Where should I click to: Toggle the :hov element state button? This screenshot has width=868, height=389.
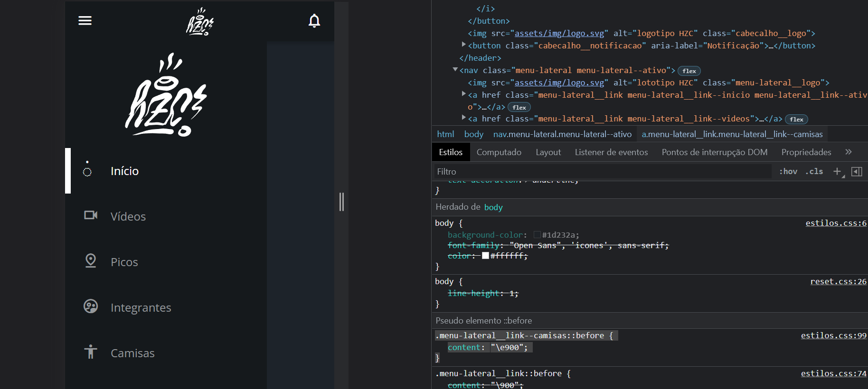pos(788,171)
